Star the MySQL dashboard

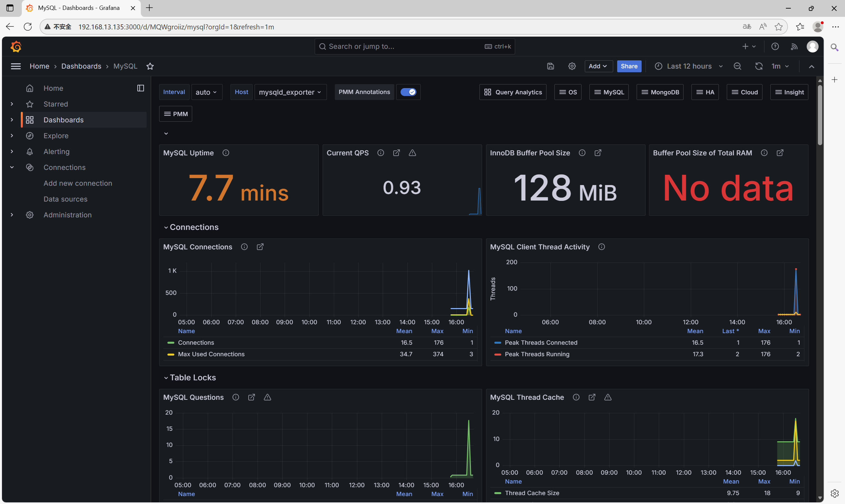150,66
